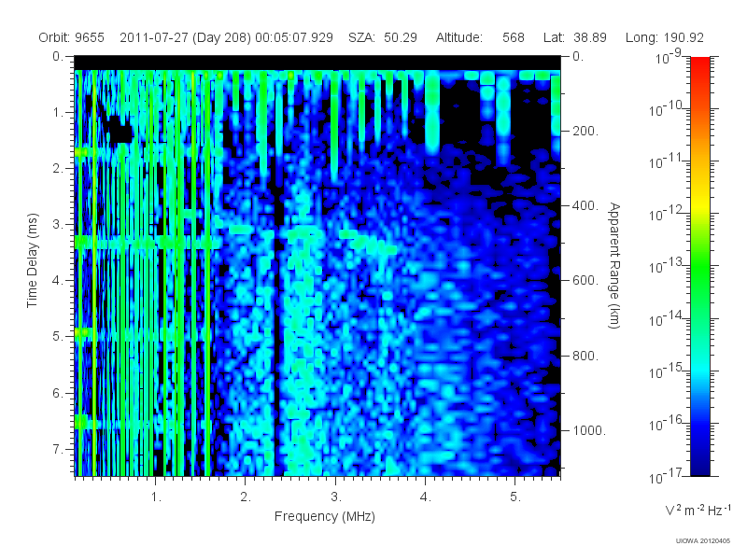
Task: Click the 'Time Delay (ms)' axis label
Action: pos(32,260)
